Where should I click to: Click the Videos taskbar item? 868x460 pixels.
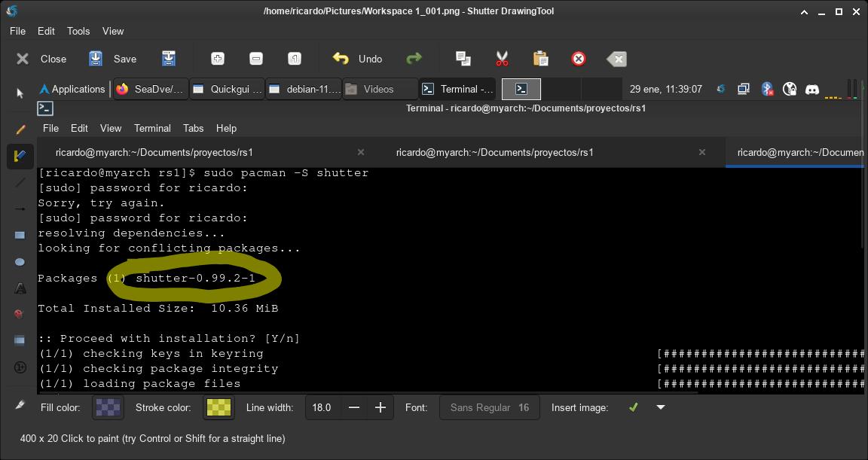tap(381, 89)
